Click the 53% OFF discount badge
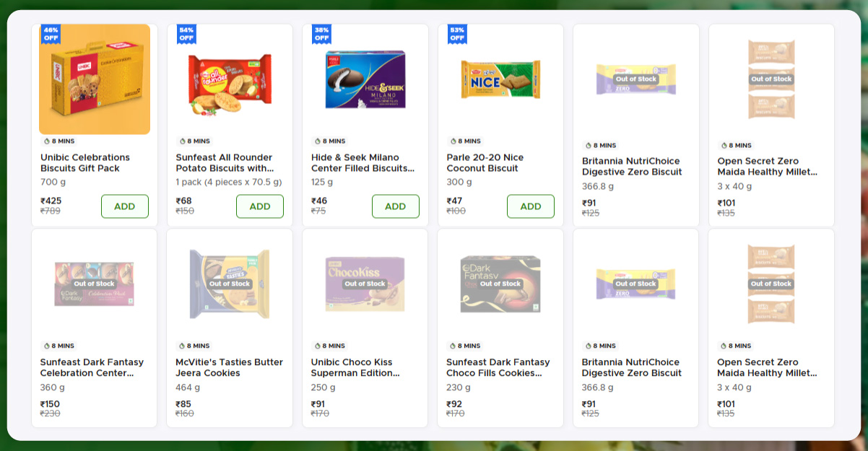 [x=456, y=34]
